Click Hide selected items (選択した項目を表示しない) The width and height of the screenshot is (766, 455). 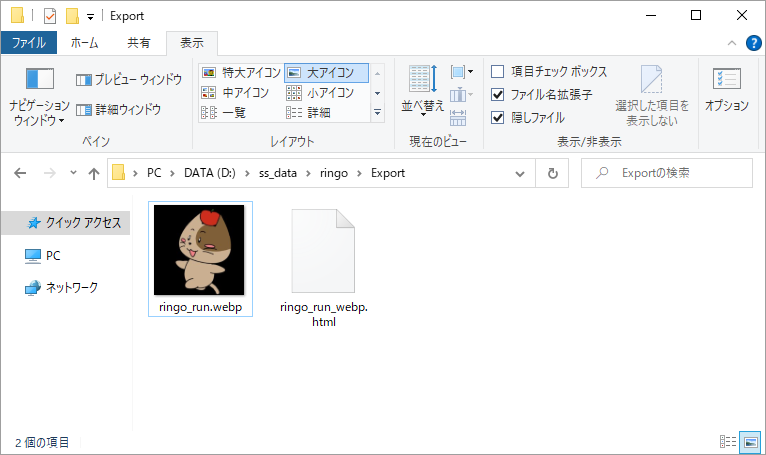pos(652,96)
